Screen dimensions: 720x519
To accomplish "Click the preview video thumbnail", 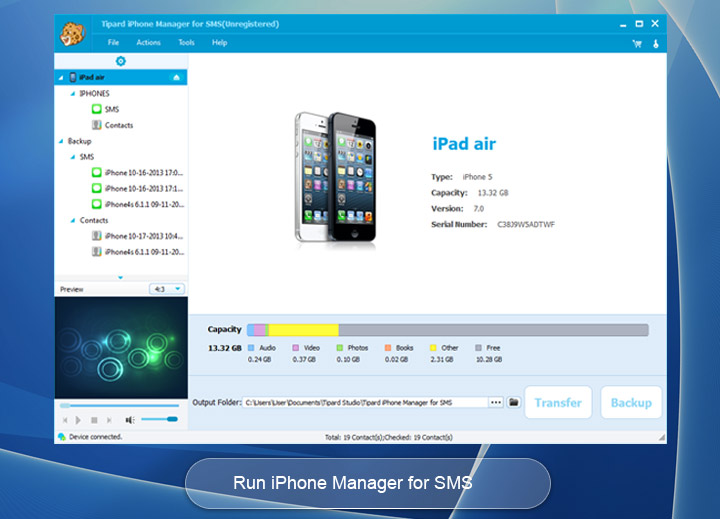I will click(121, 347).
